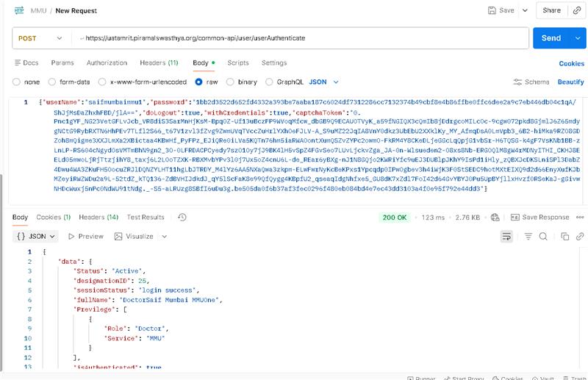Click the network globe icon beside response size

495,217
